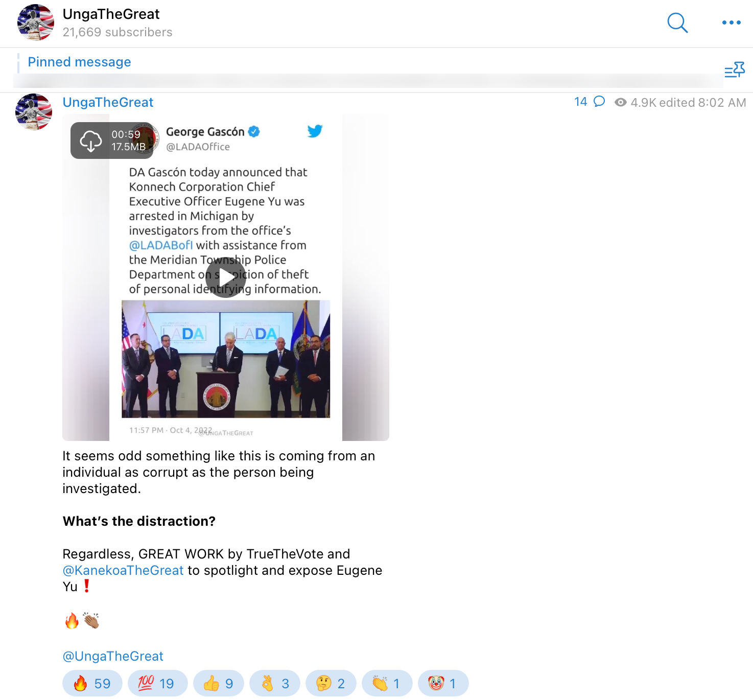Click the 14 comments count
The width and height of the screenshot is (753, 700).
[581, 102]
